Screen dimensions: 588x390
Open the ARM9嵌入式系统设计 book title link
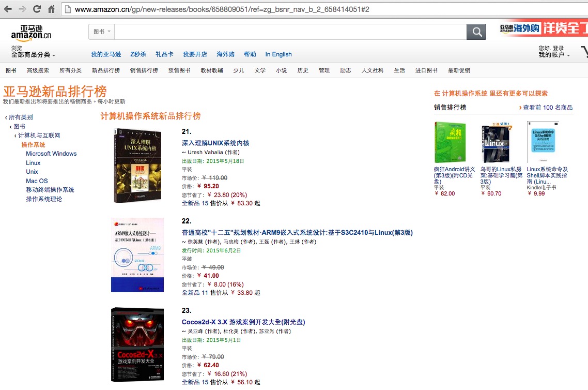pos(297,233)
